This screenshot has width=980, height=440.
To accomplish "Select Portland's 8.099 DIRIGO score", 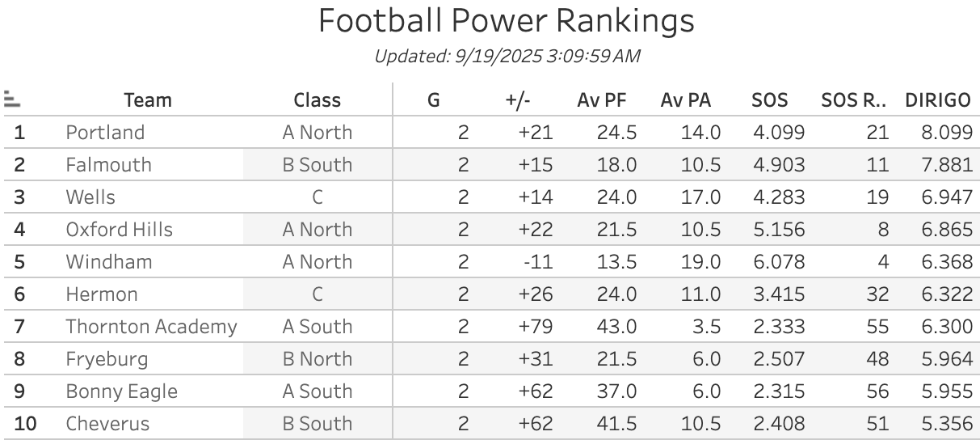I will pyautogui.click(x=947, y=133).
